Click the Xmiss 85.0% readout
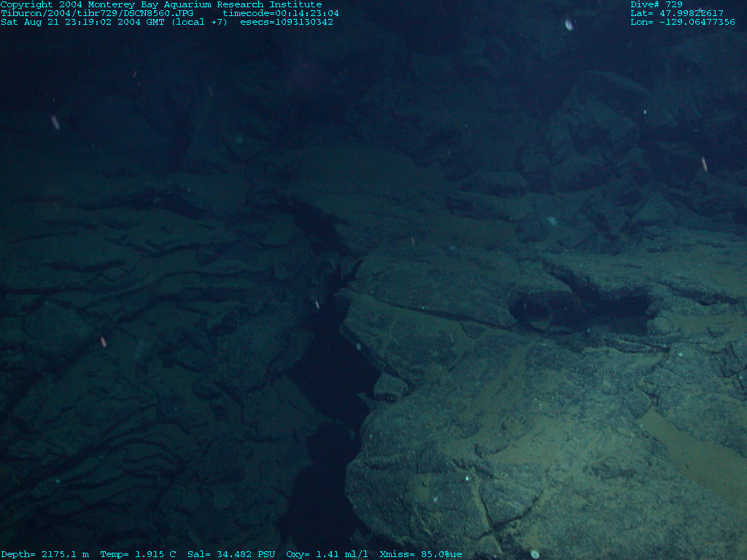 (421, 554)
